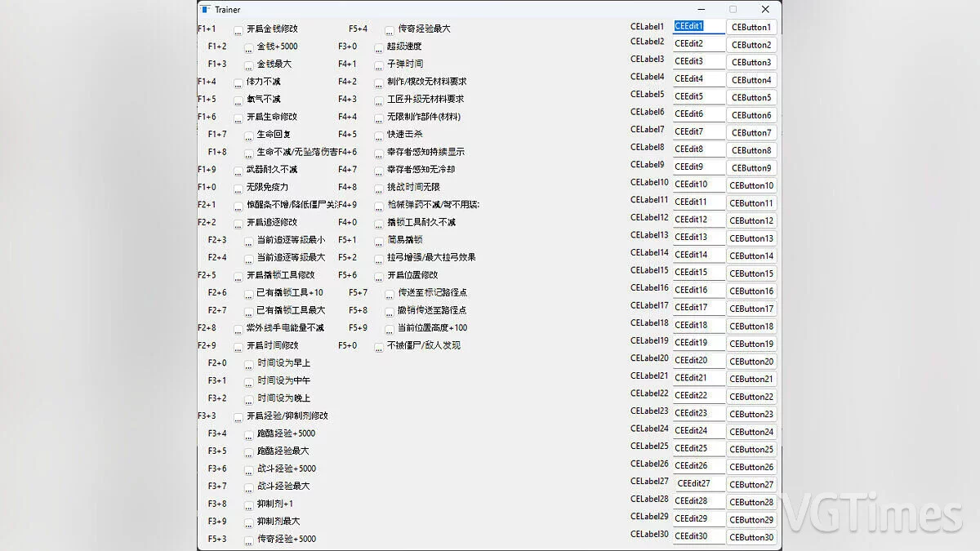
Task: Click the CEButton10 button
Action: pyautogui.click(x=751, y=185)
